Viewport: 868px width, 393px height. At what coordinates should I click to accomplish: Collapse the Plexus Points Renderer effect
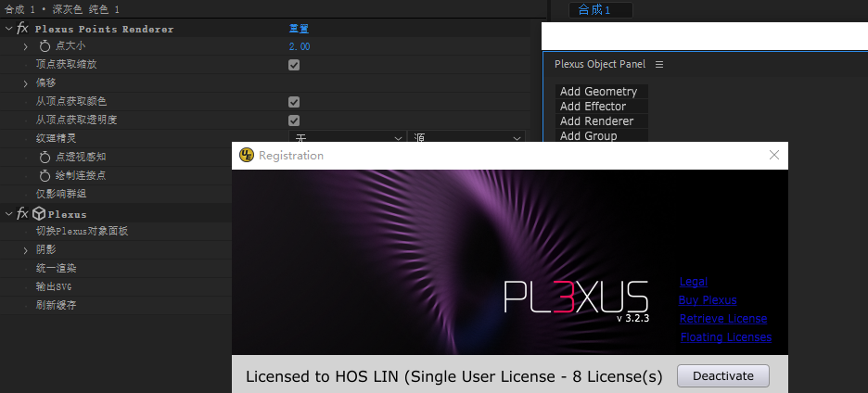point(8,29)
